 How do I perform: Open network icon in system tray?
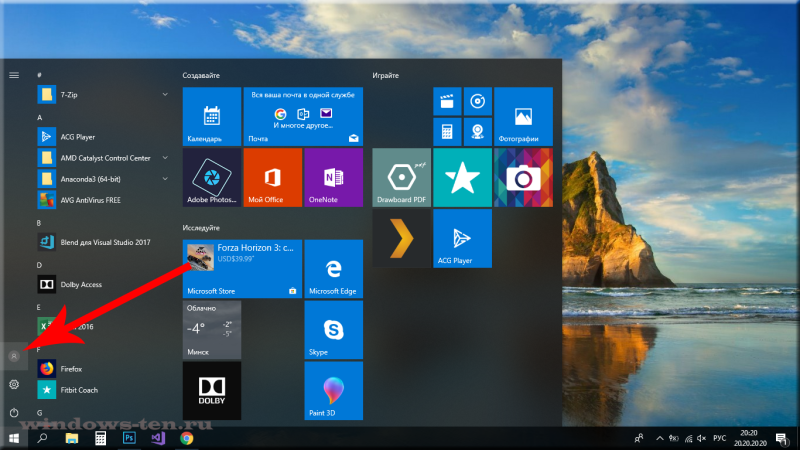[688, 438]
